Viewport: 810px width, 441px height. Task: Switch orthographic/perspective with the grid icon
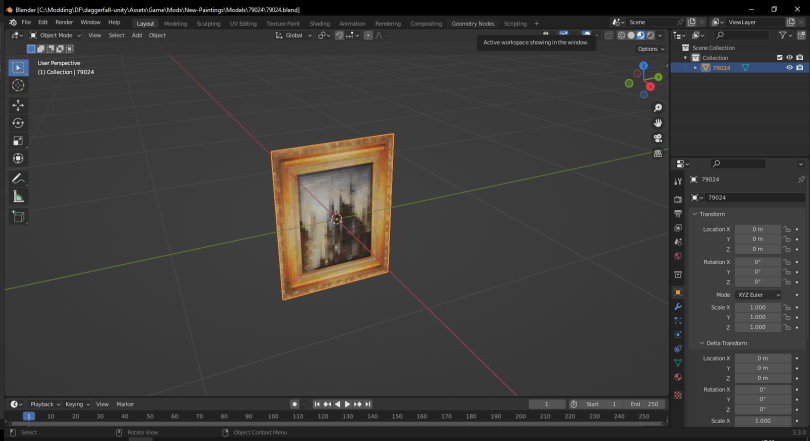point(658,153)
